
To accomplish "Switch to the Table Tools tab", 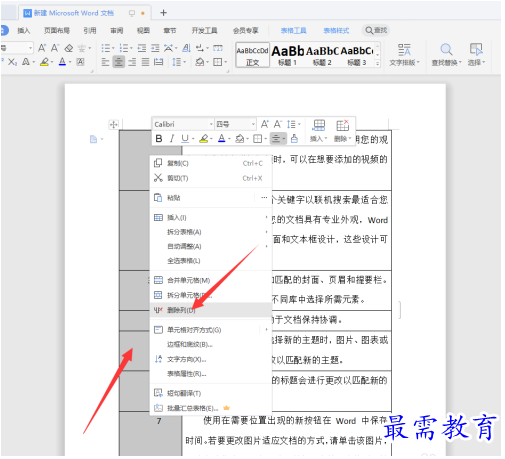I will 293,31.
